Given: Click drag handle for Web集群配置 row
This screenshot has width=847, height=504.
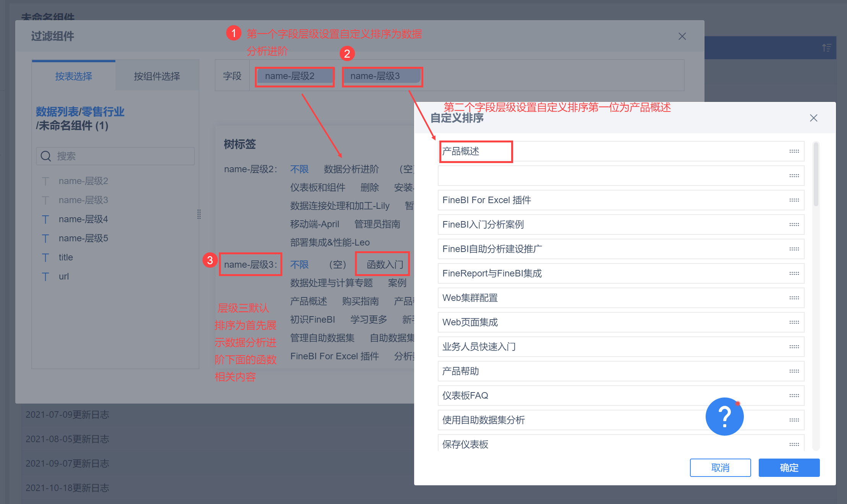Looking at the screenshot, I should pyautogui.click(x=794, y=298).
